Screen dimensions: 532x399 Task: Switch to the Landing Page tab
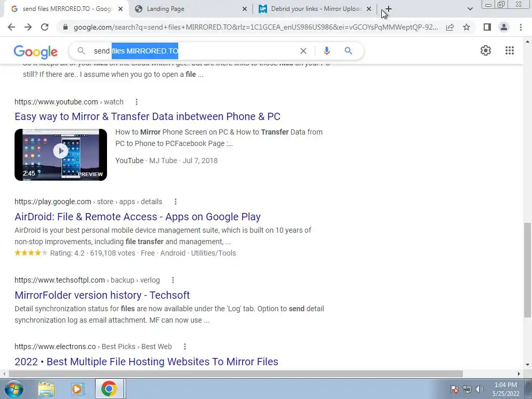(191, 9)
